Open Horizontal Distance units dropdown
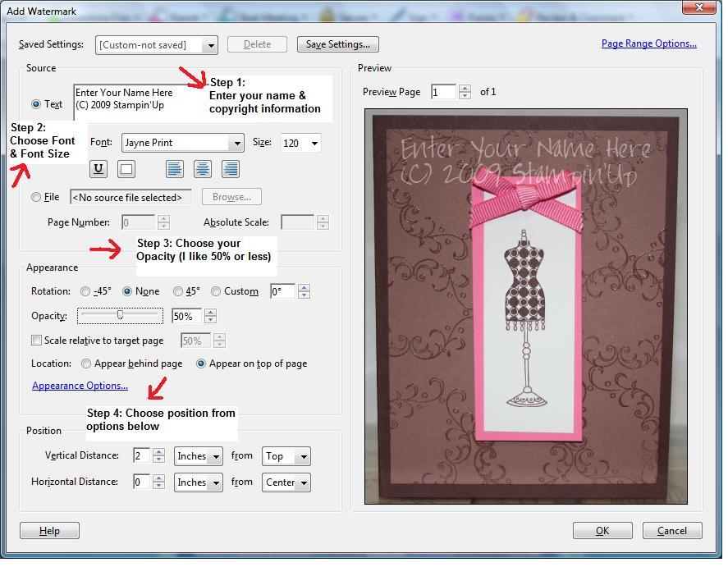 (199, 482)
